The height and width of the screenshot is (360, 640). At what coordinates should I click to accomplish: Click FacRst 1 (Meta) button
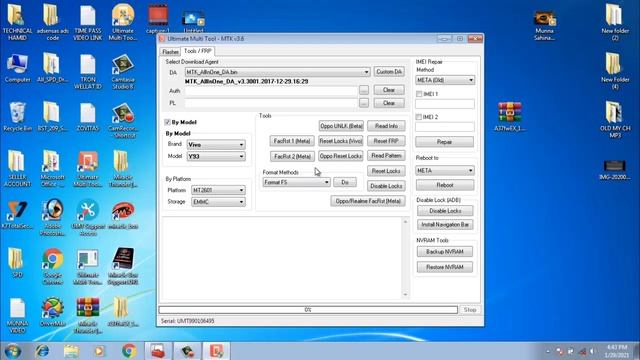(292, 141)
